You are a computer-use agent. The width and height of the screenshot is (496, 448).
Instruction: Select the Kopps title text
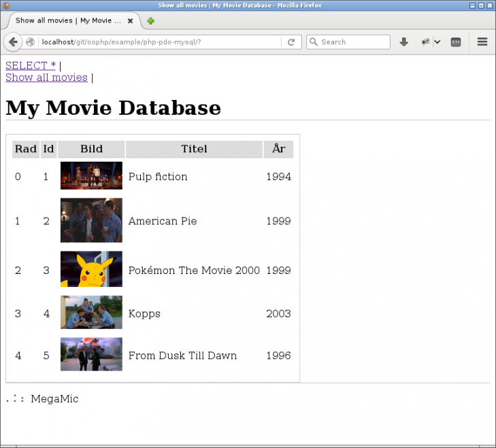(144, 314)
